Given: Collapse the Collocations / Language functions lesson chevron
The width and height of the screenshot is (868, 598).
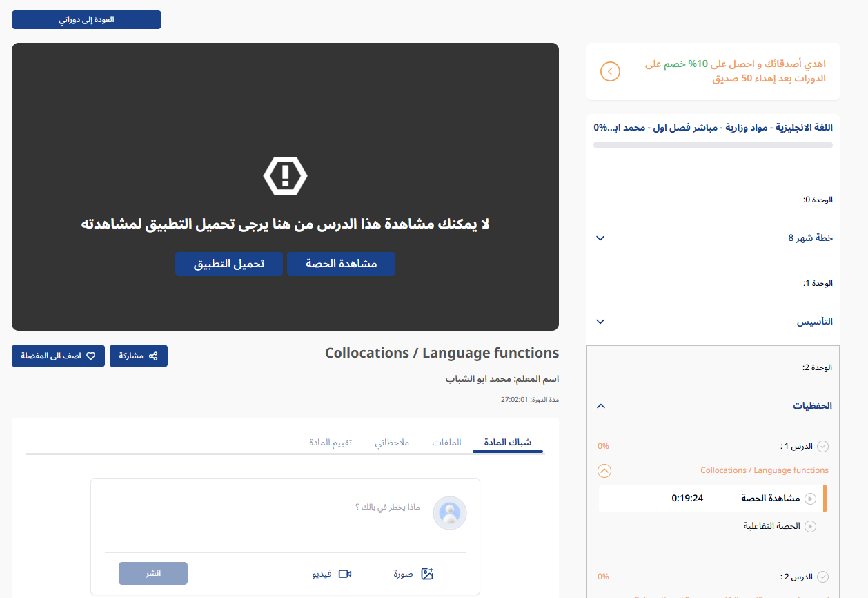Looking at the screenshot, I should pos(604,470).
